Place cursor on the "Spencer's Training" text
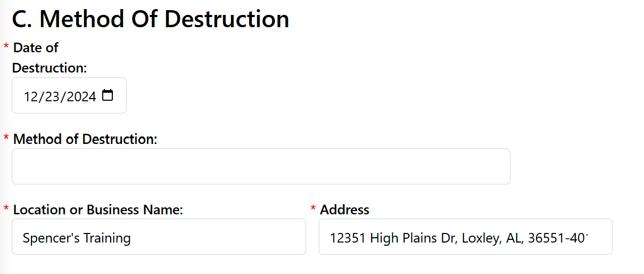The width and height of the screenshot is (644, 274). (77, 238)
